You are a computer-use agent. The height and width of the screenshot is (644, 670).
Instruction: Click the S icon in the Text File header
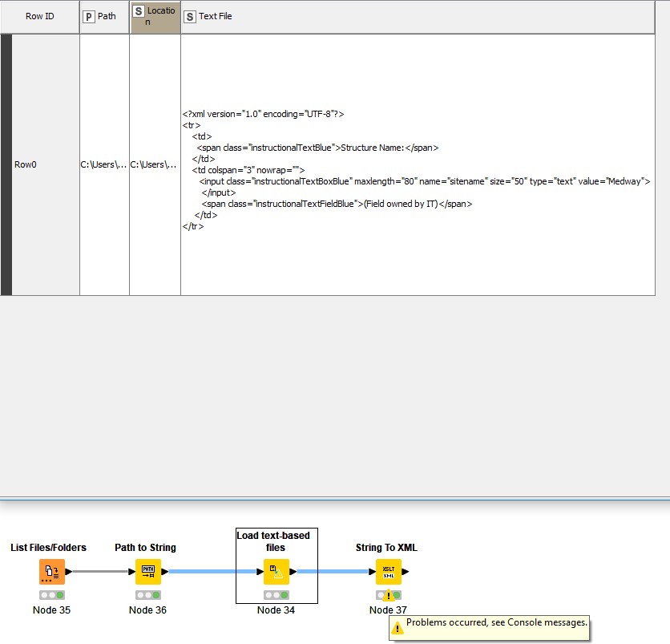click(190, 15)
